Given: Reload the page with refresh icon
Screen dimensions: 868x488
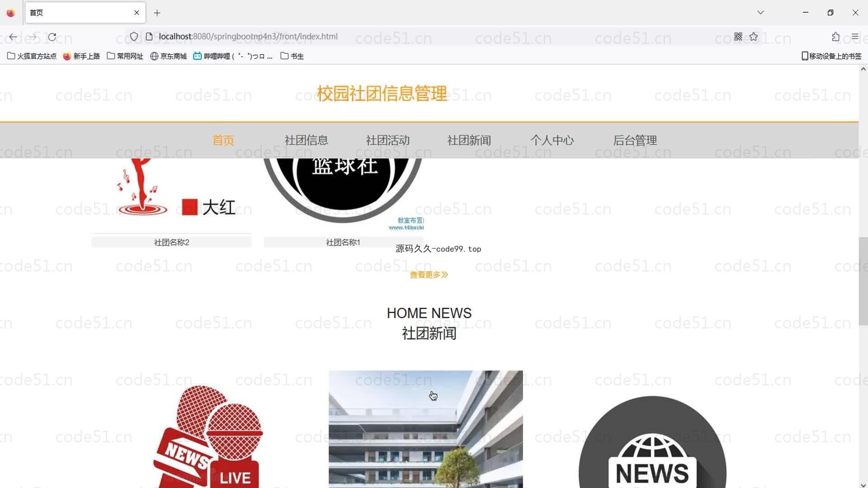Looking at the screenshot, I should point(52,37).
